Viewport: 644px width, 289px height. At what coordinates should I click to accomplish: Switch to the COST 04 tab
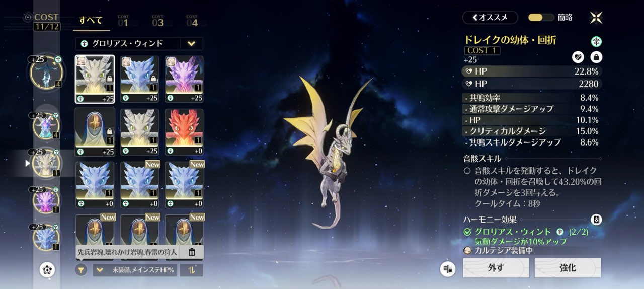(192, 21)
